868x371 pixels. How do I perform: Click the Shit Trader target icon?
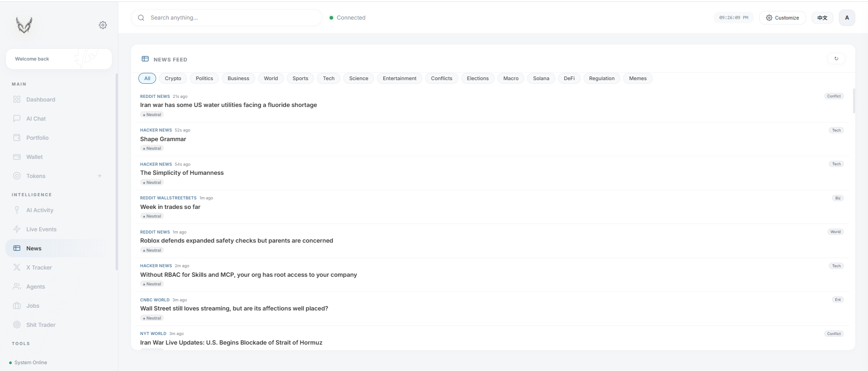coord(17,325)
